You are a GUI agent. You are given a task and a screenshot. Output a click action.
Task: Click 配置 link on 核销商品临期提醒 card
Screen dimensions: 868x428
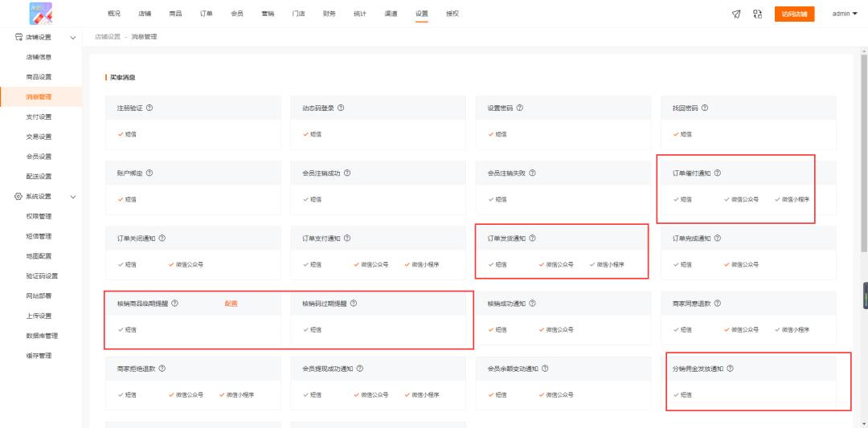point(231,304)
